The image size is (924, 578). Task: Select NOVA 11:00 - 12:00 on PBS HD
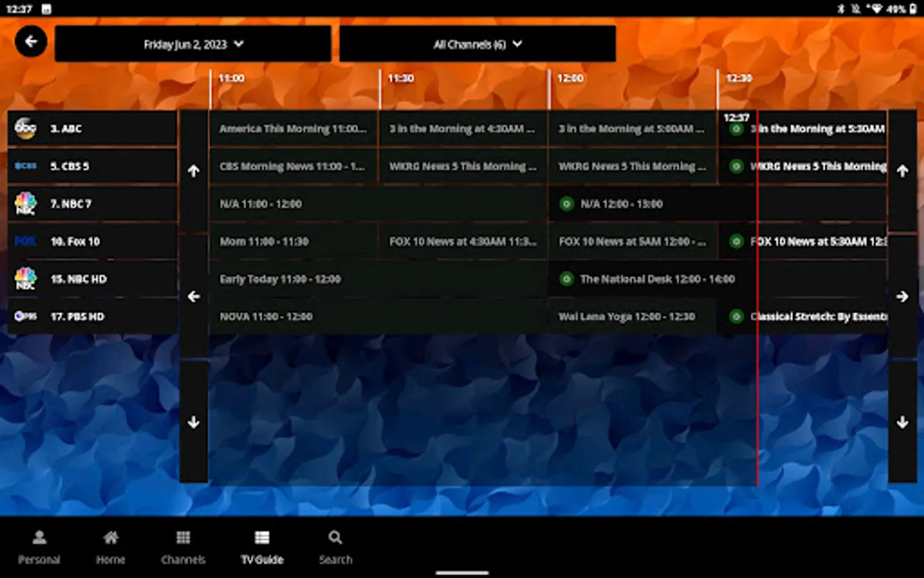pos(379,316)
